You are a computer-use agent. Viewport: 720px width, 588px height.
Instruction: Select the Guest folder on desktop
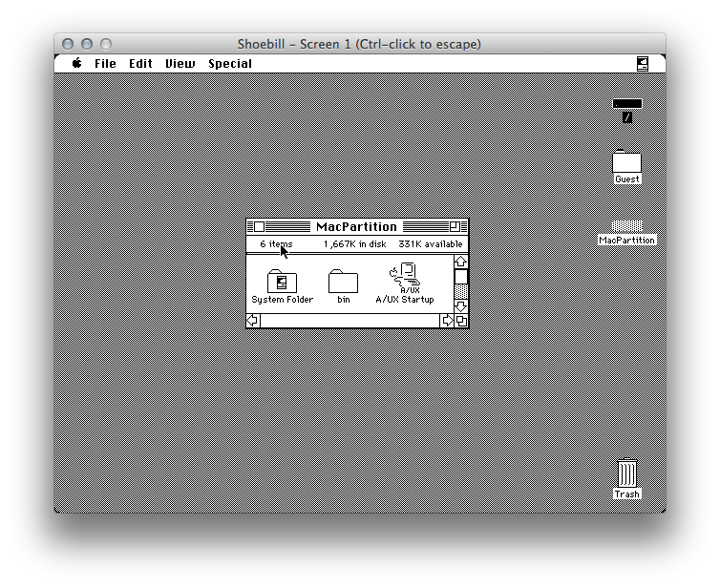point(626,161)
